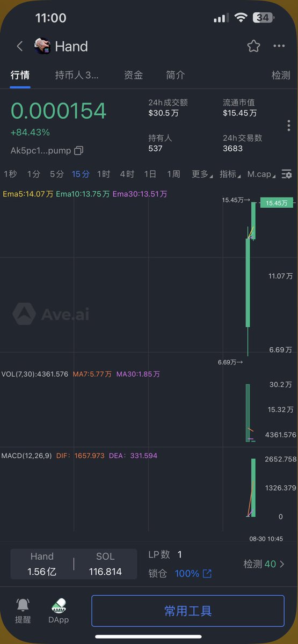Tap the back arrow icon
Image resolution: width=298 pixels, height=644 pixels.
[x=20, y=46]
